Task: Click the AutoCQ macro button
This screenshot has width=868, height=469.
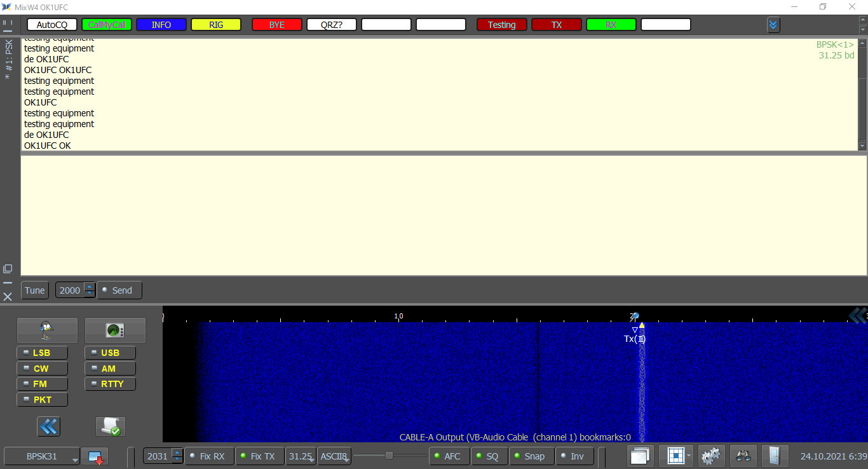Action: tap(52, 25)
